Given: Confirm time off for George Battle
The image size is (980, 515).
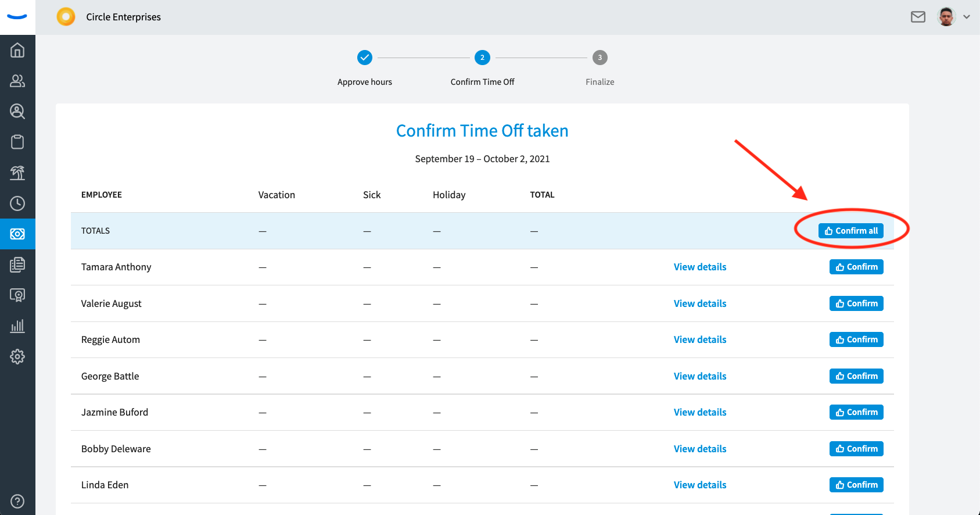Looking at the screenshot, I should (856, 376).
